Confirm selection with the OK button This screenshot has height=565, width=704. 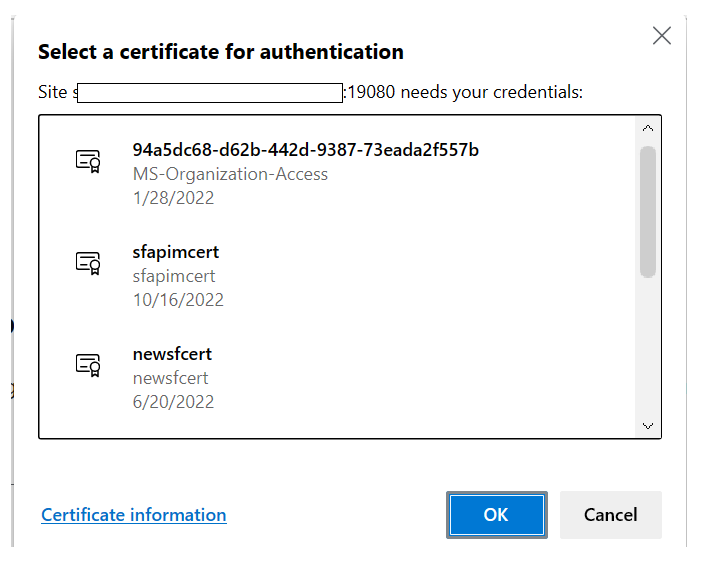coord(496,515)
